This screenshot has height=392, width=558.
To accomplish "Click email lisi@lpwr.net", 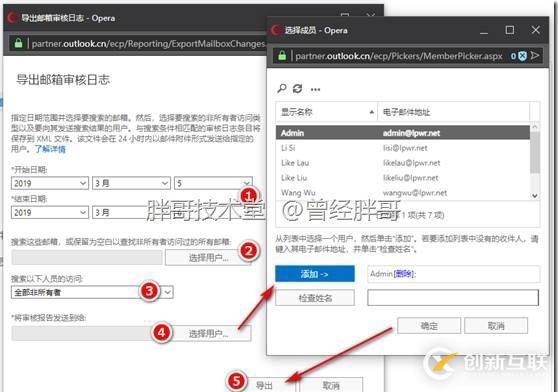I will point(405,148).
